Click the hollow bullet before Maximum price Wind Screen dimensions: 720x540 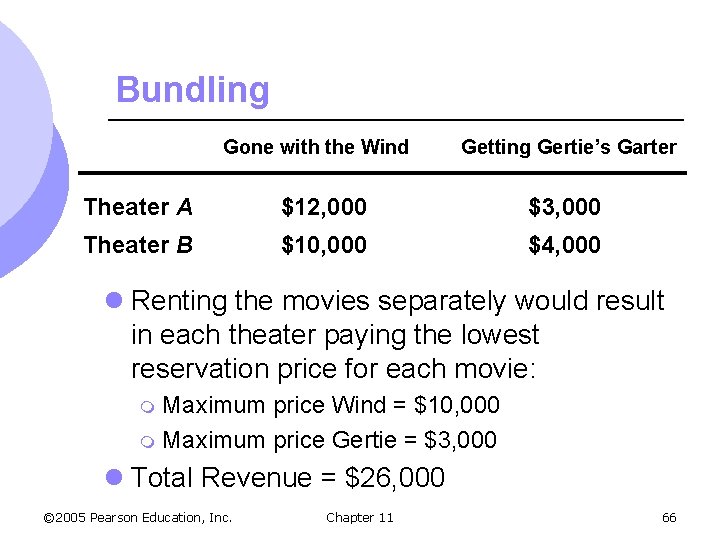pyautogui.click(x=147, y=407)
